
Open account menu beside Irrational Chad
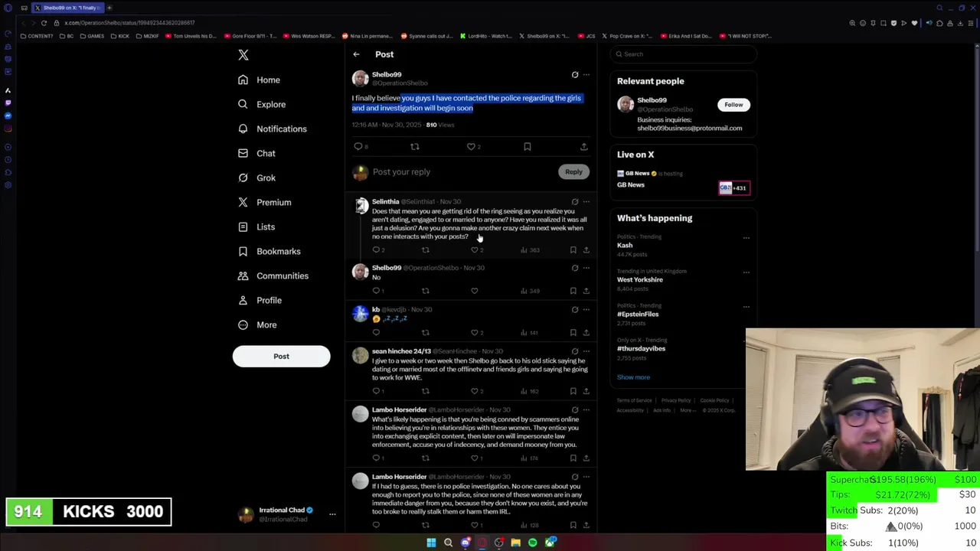click(332, 514)
